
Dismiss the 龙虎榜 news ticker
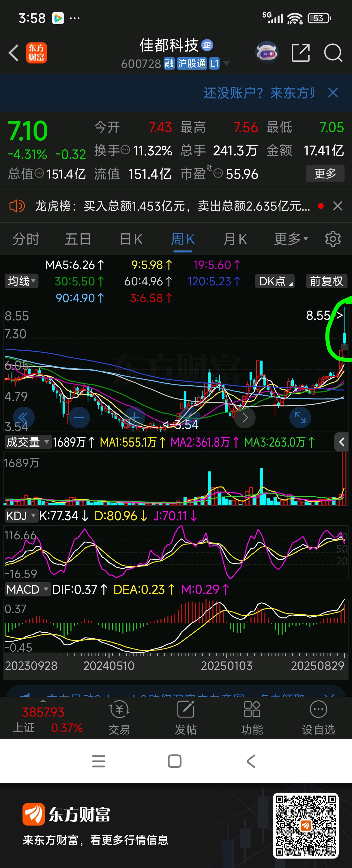(x=338, y=206)
